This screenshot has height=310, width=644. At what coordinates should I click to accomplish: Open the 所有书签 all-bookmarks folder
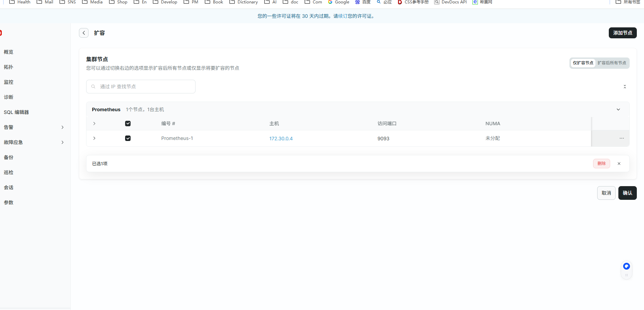(x=628, y=2)
